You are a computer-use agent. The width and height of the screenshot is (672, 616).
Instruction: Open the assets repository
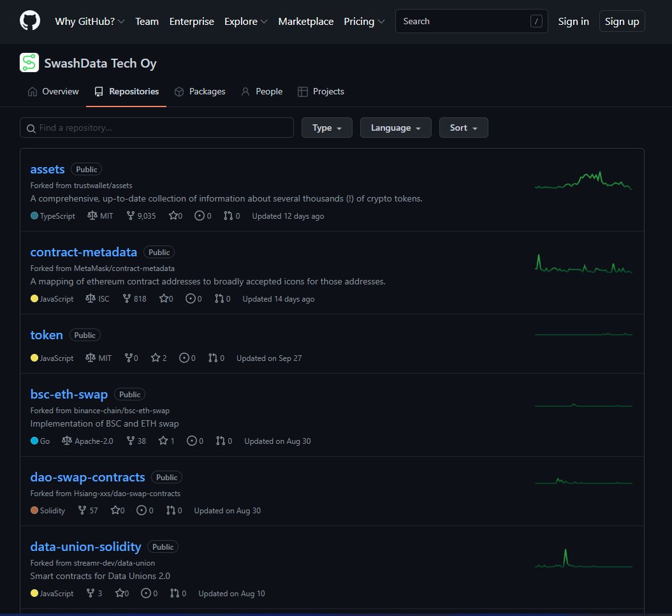(x=48, y=170)
